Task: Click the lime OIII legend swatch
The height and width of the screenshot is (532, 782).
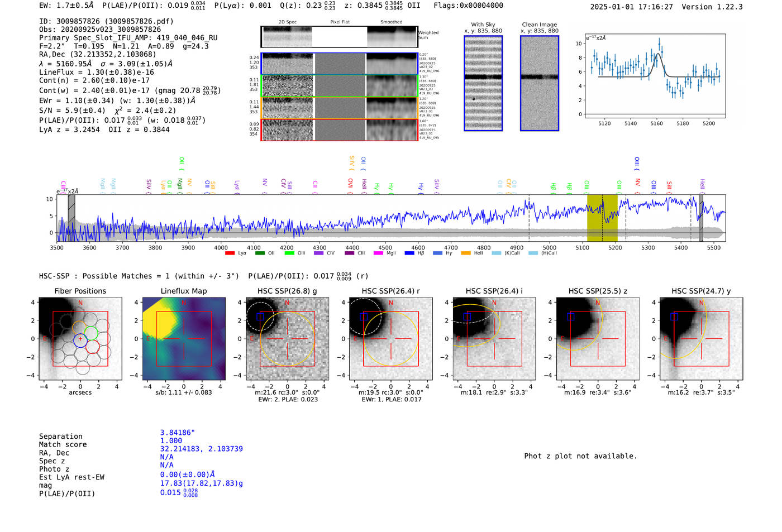Action: click(x=289, y=253)
